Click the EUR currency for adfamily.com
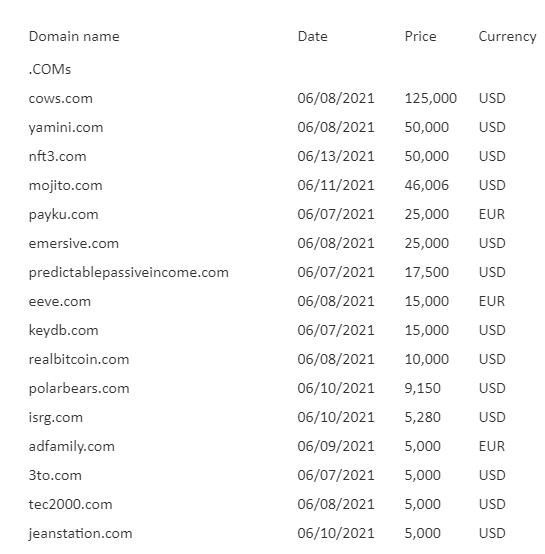Image resolution: width=545 pixels, height=554 pixels. (x=492, y=446)
